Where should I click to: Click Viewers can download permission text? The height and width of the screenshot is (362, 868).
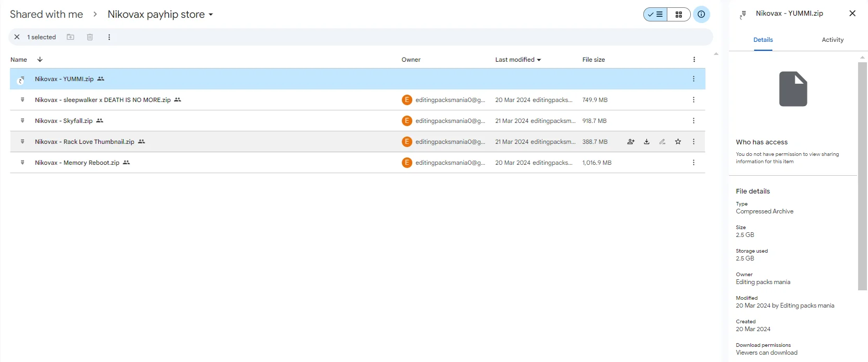click(767, 353)
